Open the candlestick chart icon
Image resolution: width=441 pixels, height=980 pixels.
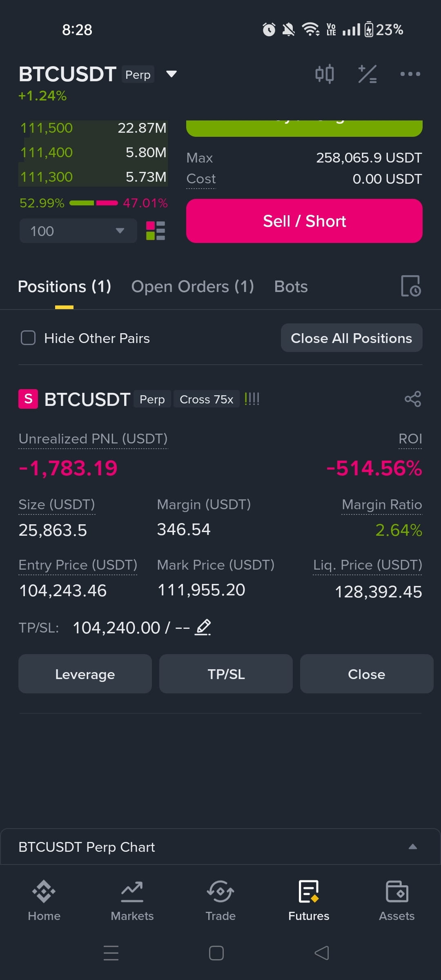325,74
